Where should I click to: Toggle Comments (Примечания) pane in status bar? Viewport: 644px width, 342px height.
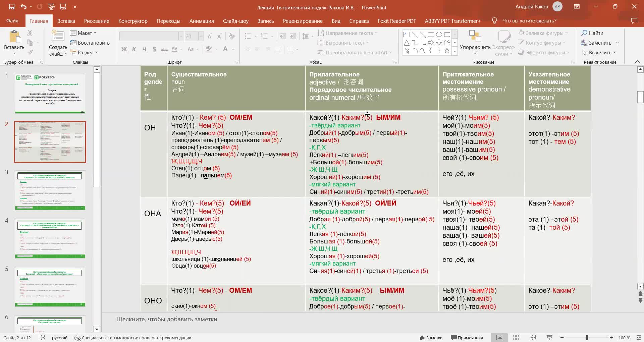467,338
